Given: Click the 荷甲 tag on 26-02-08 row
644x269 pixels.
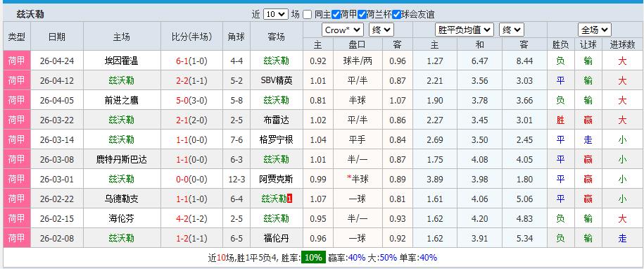Looking at the screenshot, I should (17, 239).
